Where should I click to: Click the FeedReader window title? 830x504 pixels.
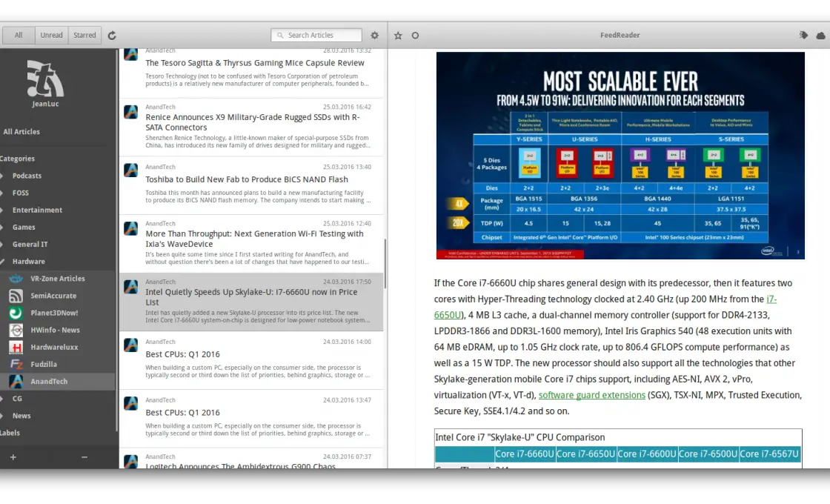click(620, 36)
